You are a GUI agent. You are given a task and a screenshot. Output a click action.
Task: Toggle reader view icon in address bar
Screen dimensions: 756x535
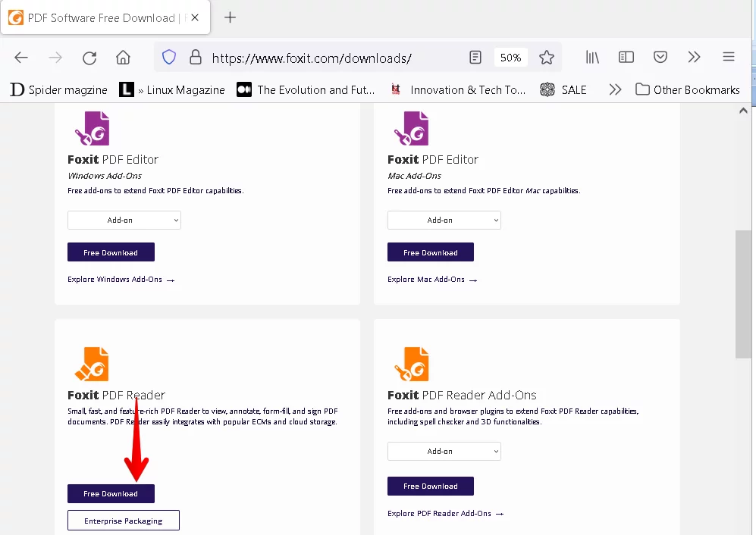click(475, 58)
